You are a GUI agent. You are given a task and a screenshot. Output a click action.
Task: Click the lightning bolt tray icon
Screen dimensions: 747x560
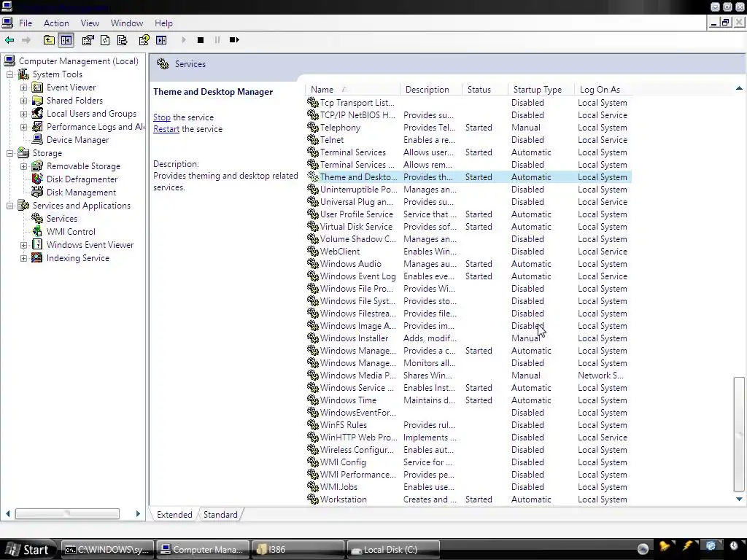[688, 546]
